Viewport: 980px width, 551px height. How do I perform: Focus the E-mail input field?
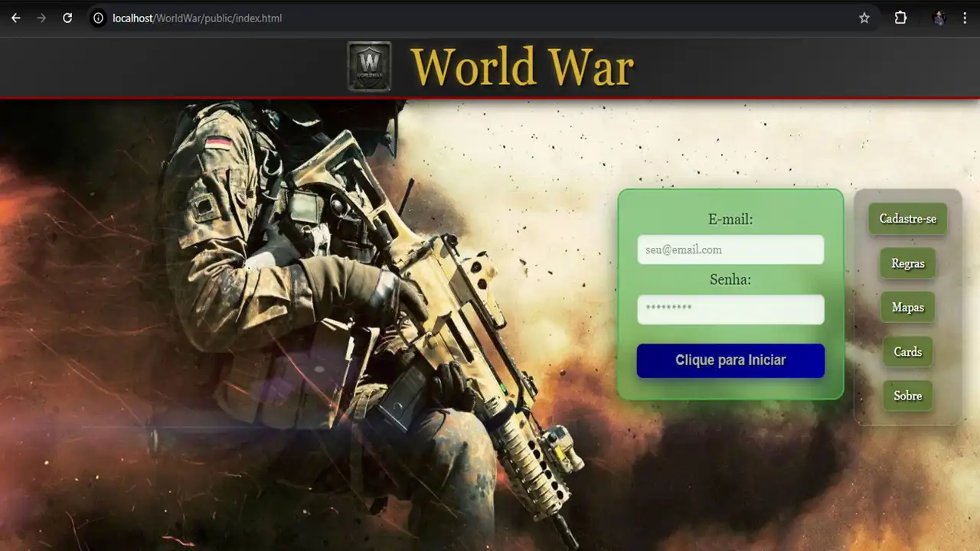coord(730,249)
